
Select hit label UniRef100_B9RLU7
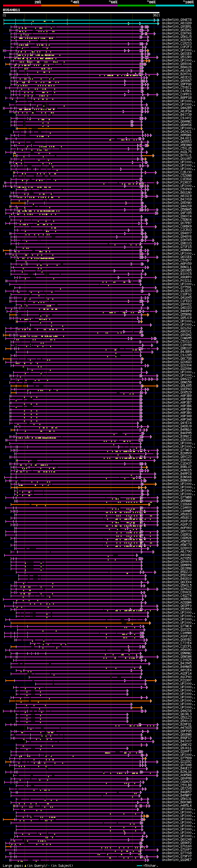pos(177,467)
